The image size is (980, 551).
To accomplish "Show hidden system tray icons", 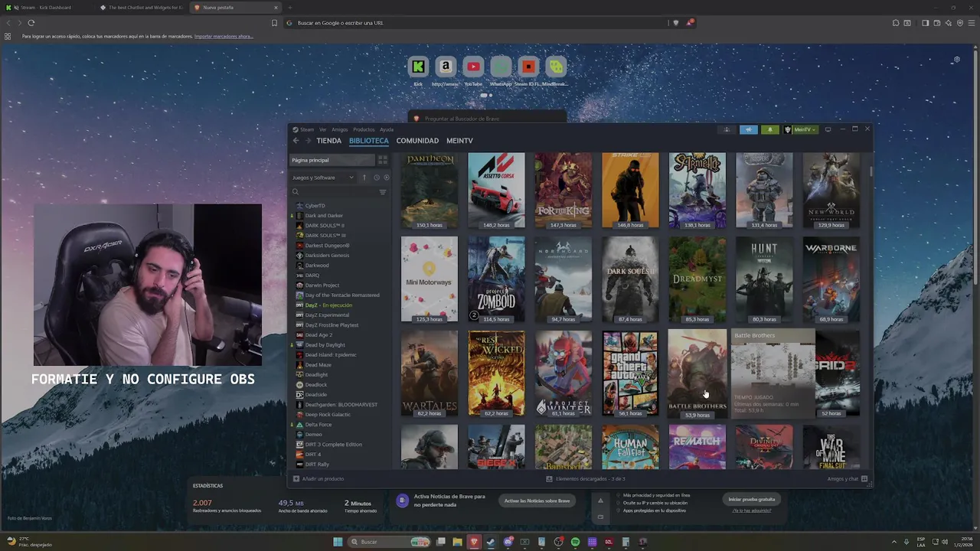I will click(x=893, y=542).
